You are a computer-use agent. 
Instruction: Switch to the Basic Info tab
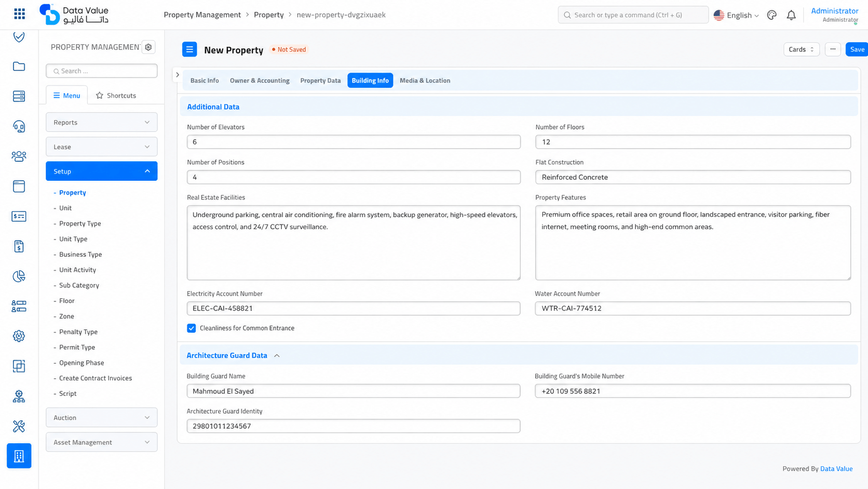click(205, 81)
